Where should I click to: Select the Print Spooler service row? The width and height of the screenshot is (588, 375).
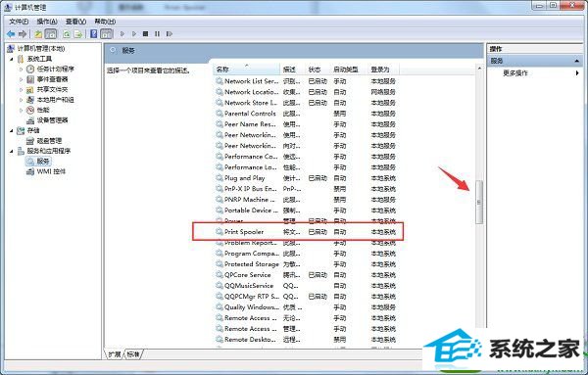coord(298,232)
